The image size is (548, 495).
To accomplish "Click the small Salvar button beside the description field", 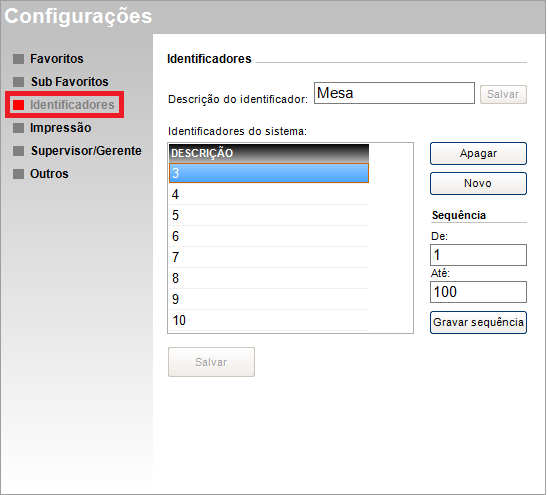I will tap(503, 94).
